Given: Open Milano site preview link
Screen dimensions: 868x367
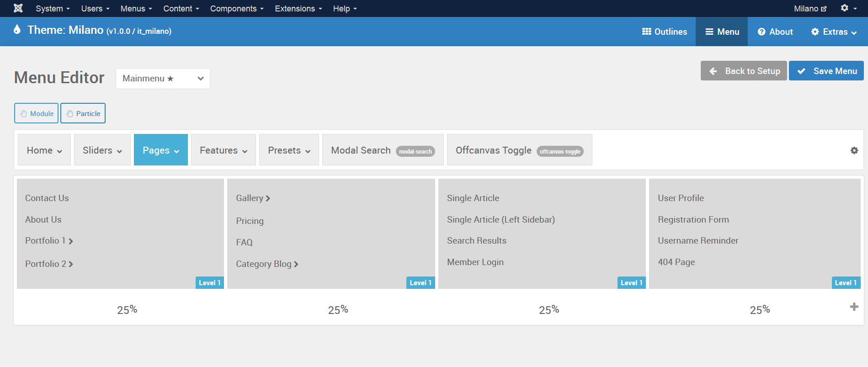Looking at the screenshot, I should click(x=809, y=9).
